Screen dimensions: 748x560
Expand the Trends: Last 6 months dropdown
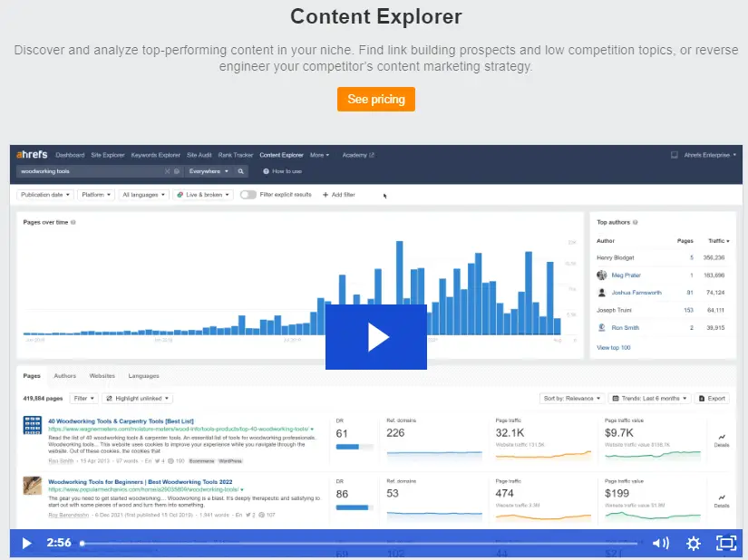(x=649, y=399)
